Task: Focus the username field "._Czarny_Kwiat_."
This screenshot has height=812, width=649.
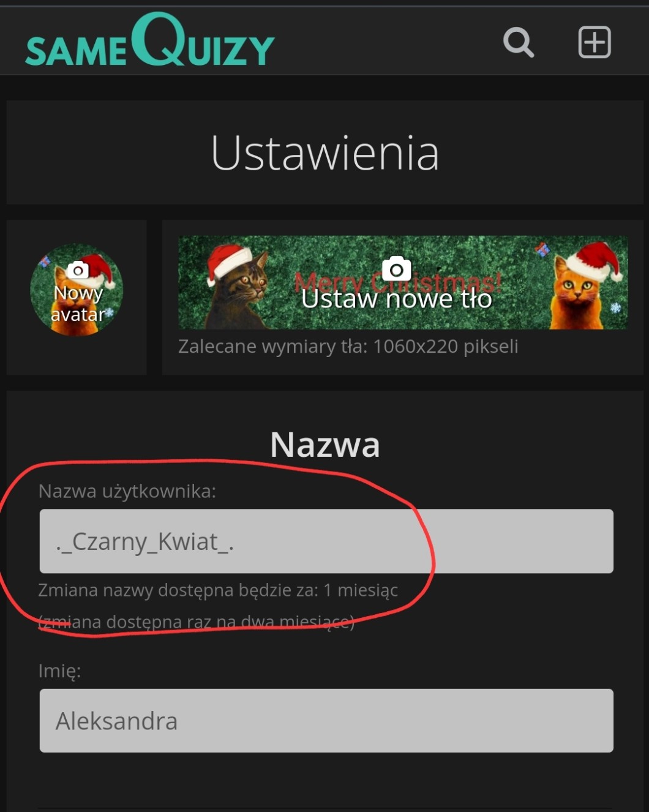Action: point(326,541)
